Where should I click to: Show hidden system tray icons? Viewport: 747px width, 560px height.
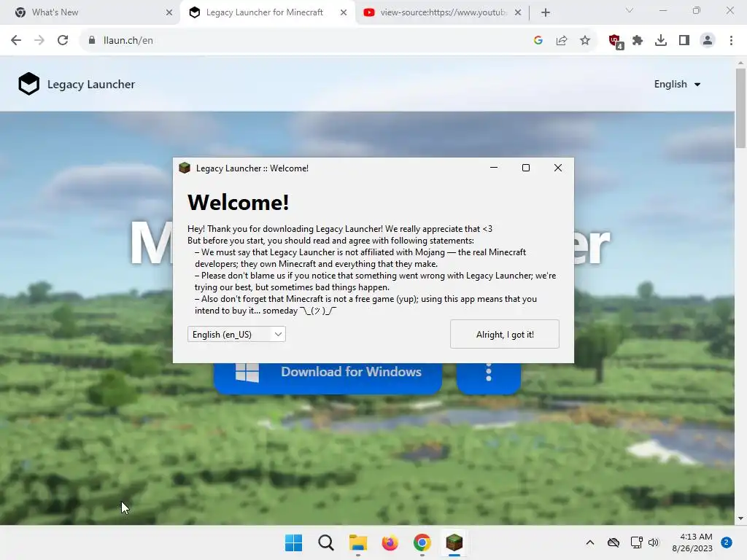click(x=589, y=542)
